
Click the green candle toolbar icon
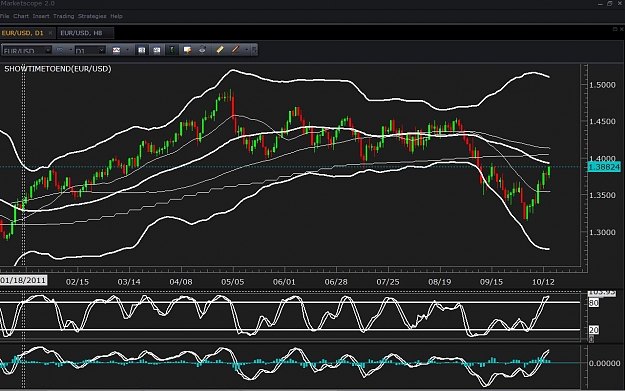(171, 50)
